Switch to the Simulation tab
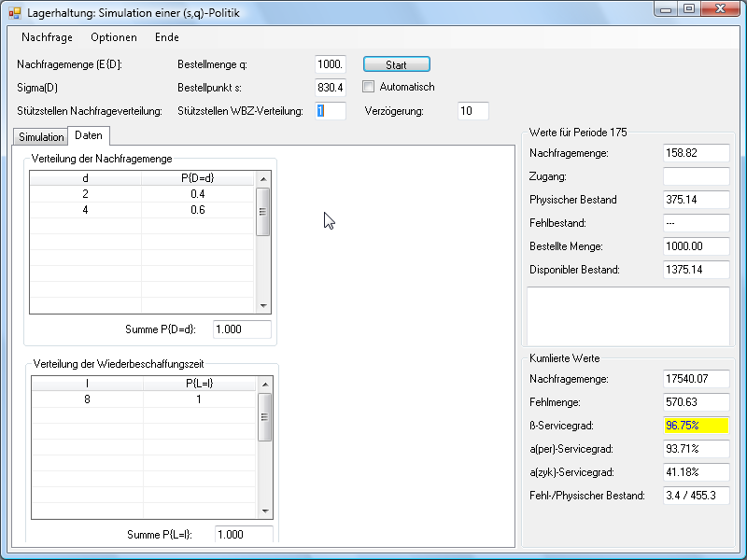 (41, 137)
